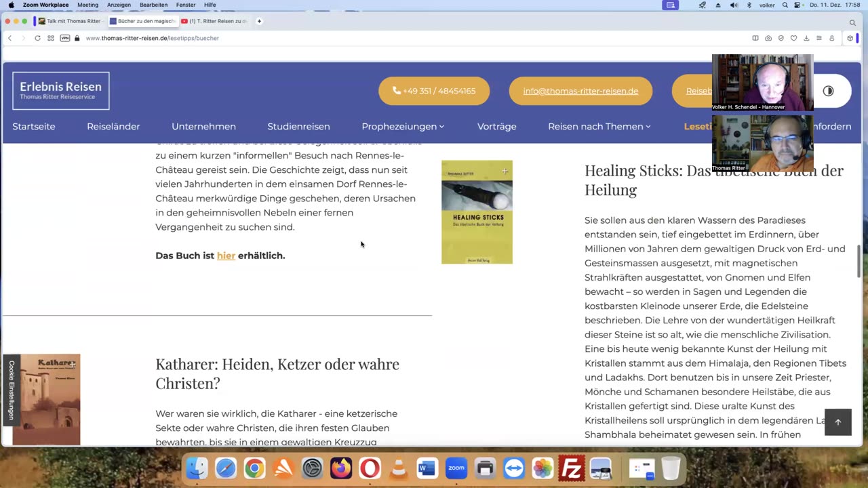Open the Cookie Einstellungen side tab
This screenshot has height=488, width=868.
11,390
